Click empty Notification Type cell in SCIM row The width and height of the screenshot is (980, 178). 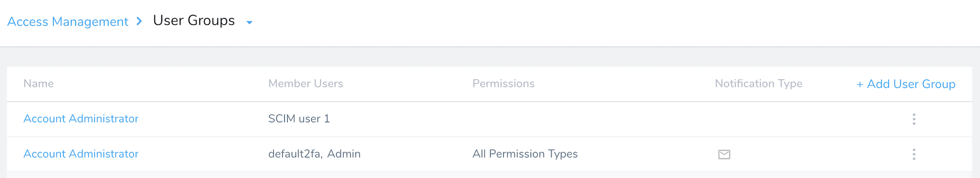point(777,119)
